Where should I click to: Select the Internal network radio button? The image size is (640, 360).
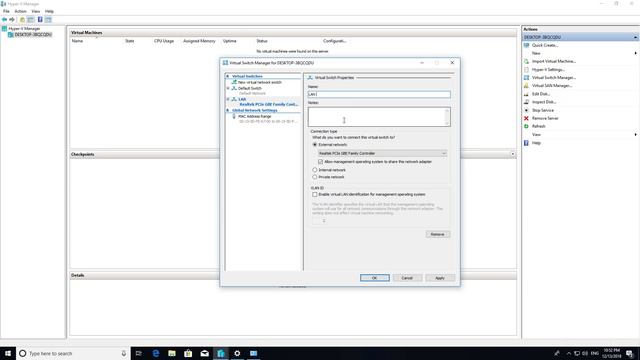[x=315, y=170]
